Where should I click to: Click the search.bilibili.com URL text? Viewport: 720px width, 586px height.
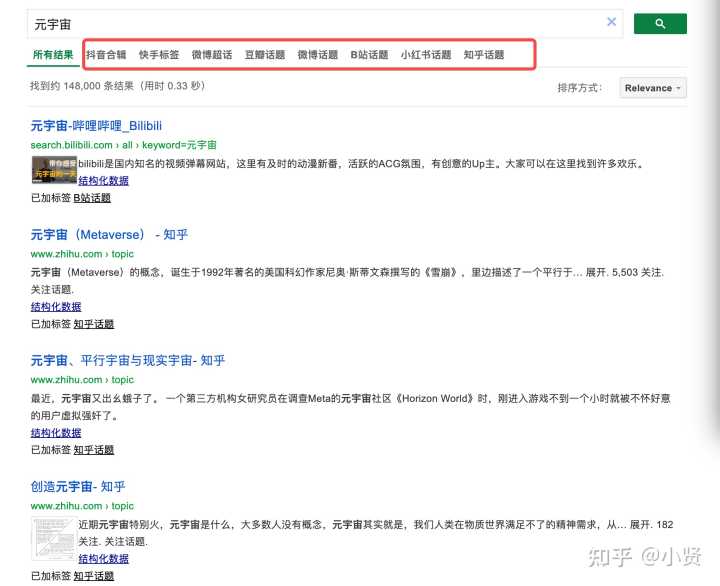124,145
